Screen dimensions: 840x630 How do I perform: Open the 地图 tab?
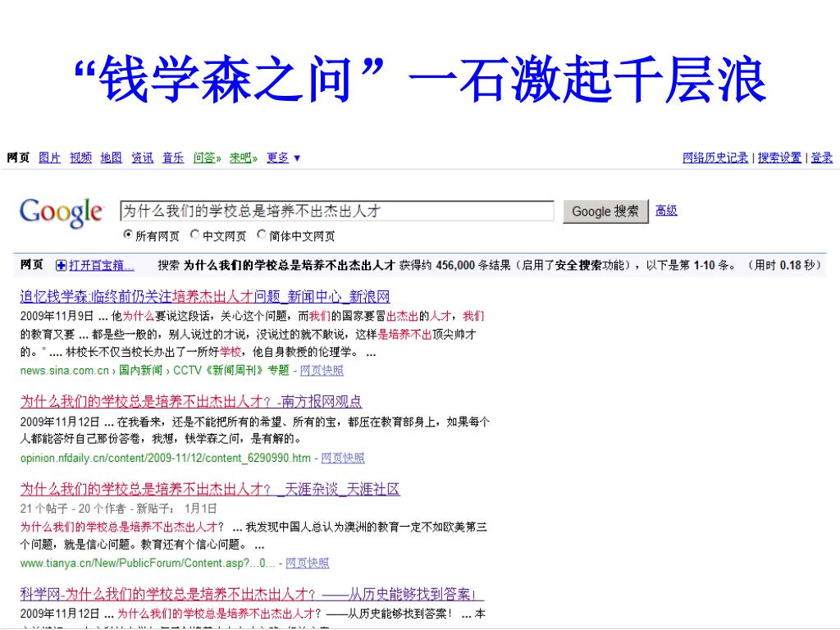click(111, 157)
